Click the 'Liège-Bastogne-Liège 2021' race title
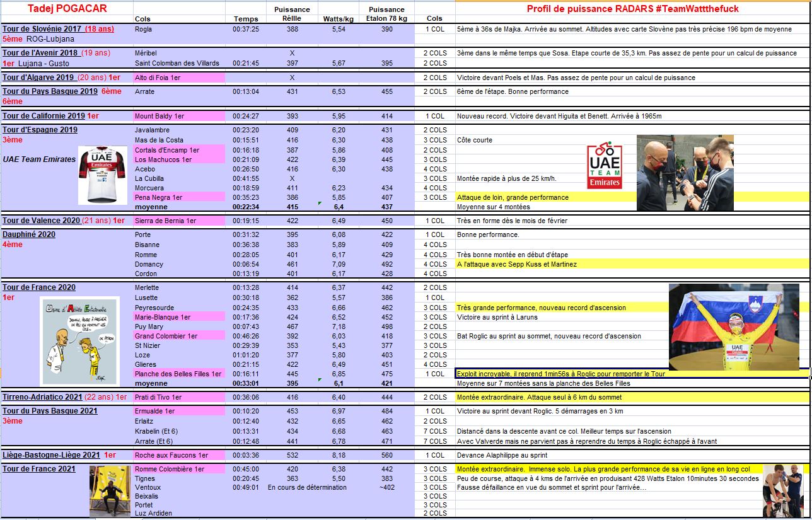Screen dimensions: 812x520 (51, 455)
